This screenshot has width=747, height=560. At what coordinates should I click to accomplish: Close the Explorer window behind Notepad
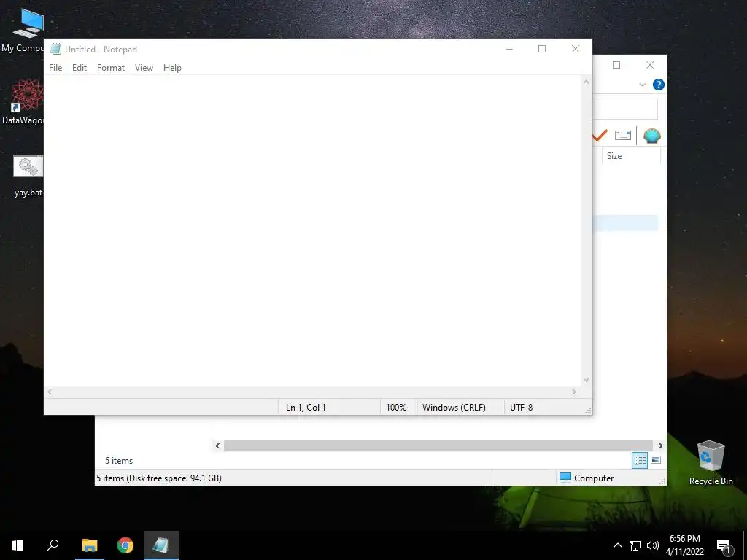650,65
